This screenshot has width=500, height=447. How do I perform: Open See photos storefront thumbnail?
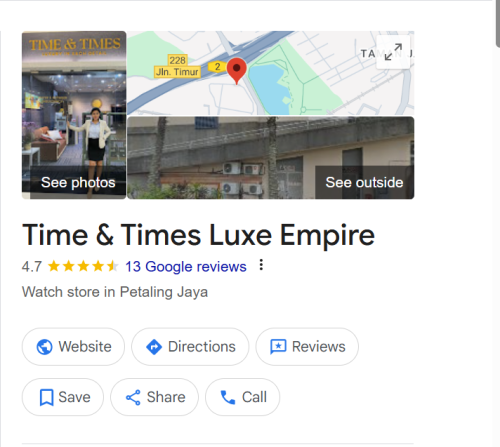point(74,115)
